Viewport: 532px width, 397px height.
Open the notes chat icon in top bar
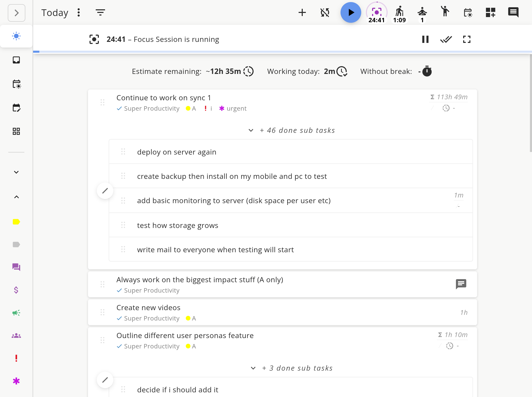pyautogui.click(x=513, y=12)
